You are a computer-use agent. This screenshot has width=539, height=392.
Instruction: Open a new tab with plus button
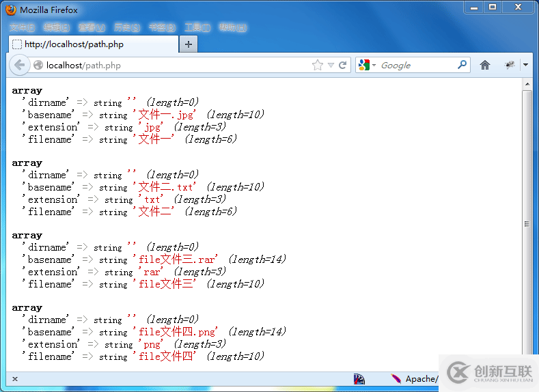(189, 44)
